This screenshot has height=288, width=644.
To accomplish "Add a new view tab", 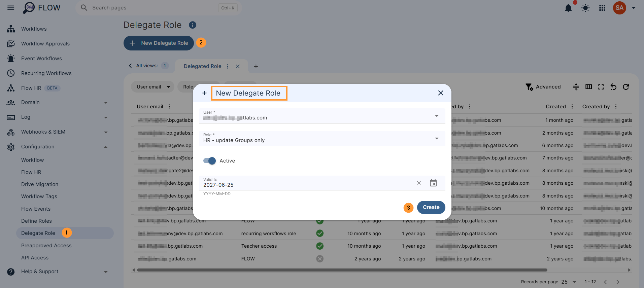I will click(256, 66).
